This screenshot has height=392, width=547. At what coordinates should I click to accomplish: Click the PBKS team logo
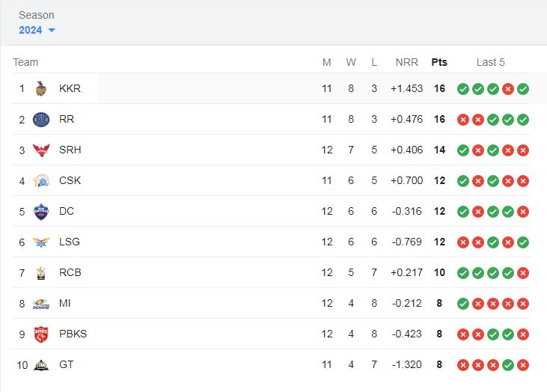pyautogui.click(x=41, y=334)
